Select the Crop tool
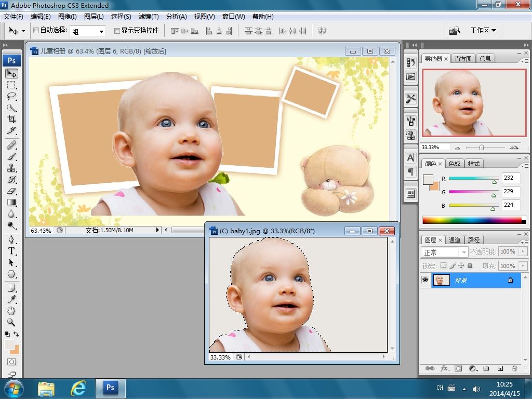This screenshot has height=399, width=532. tap(11, 119)
